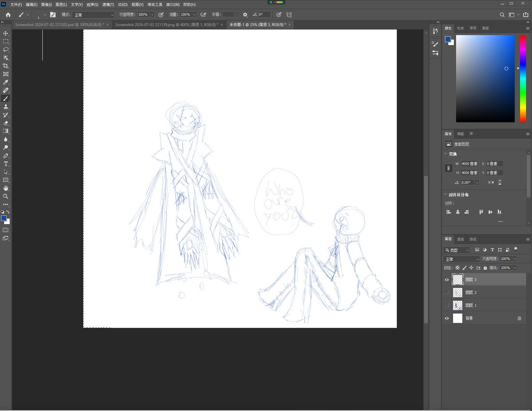532x411 pixels.
Task: Toggle Quick Mask mode
Action: click(x=6, y=230)
